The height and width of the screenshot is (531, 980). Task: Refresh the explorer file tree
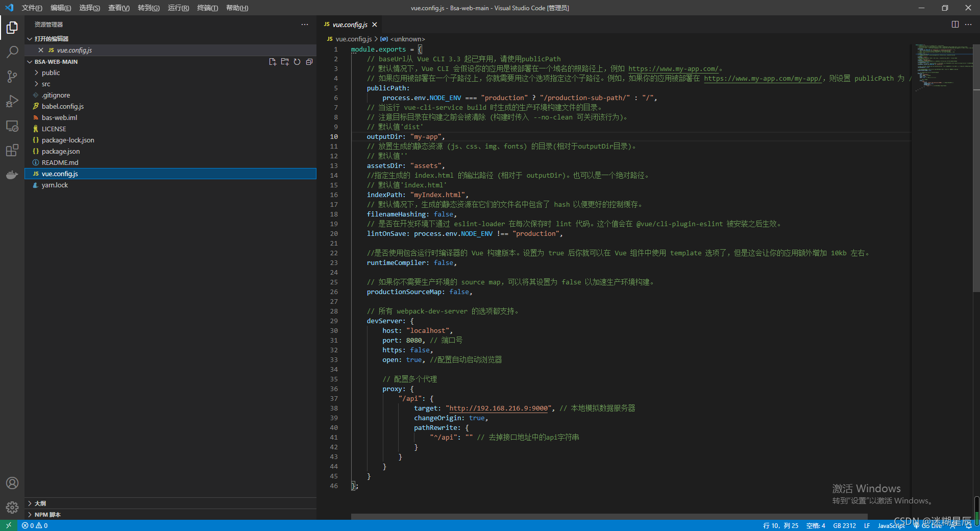coord(297,62)
